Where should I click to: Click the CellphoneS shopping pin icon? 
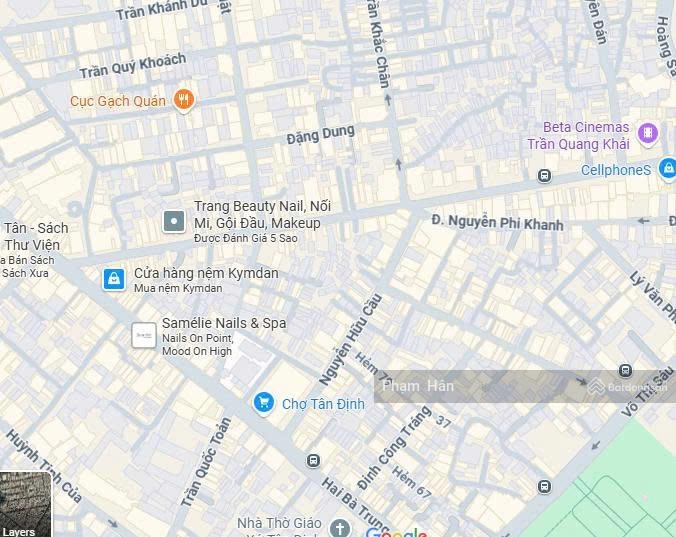[x=668, y=169]
